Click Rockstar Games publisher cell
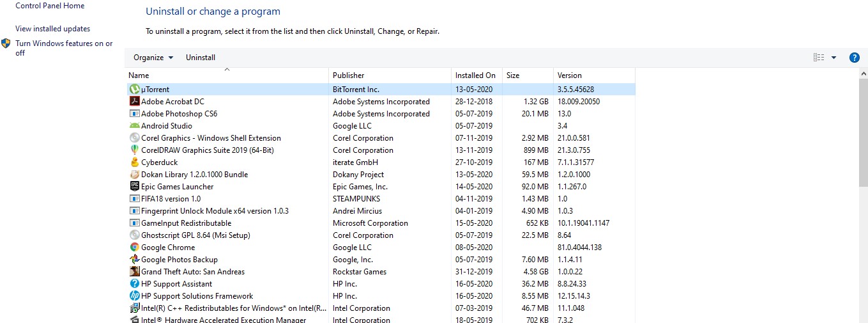868x323 pixels. click(x=360, y=272)
